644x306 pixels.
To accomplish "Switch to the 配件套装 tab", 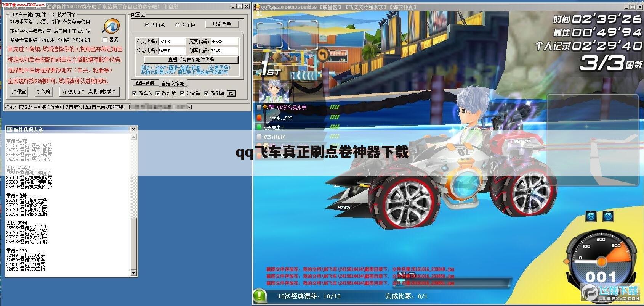I will coord(145,83).
